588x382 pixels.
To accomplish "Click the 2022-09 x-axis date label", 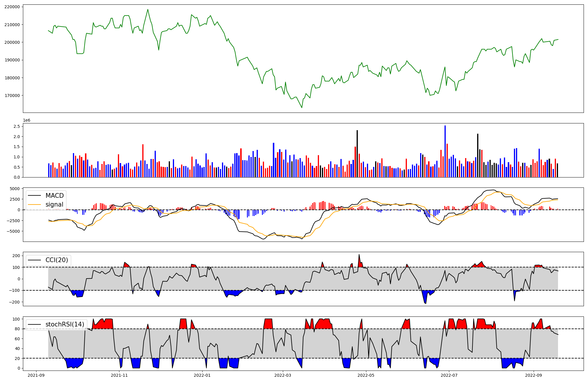I will click(x=533, y=375).
